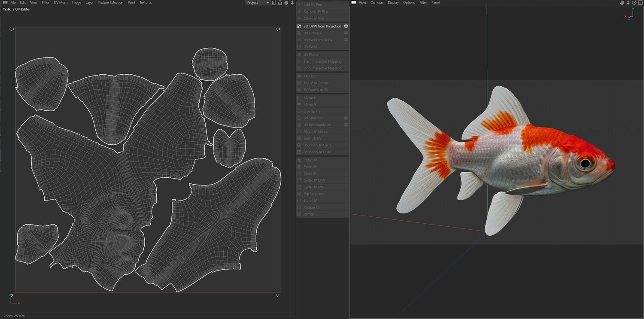Open the Layer menu
This screenshot has width=644, height=319.
click(x=89, y=3)
